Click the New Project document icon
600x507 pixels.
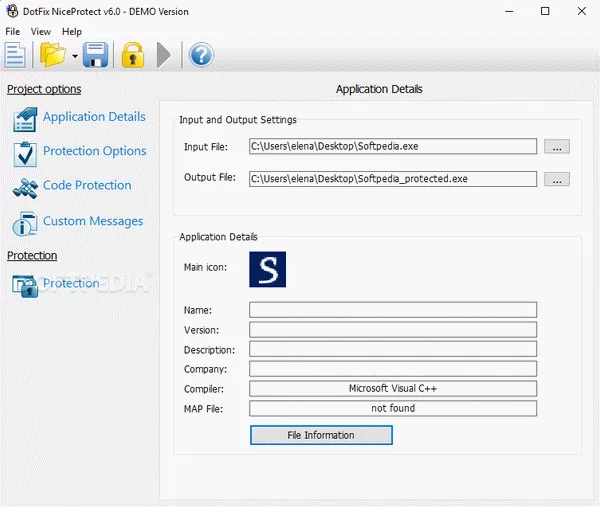(15, 55)
